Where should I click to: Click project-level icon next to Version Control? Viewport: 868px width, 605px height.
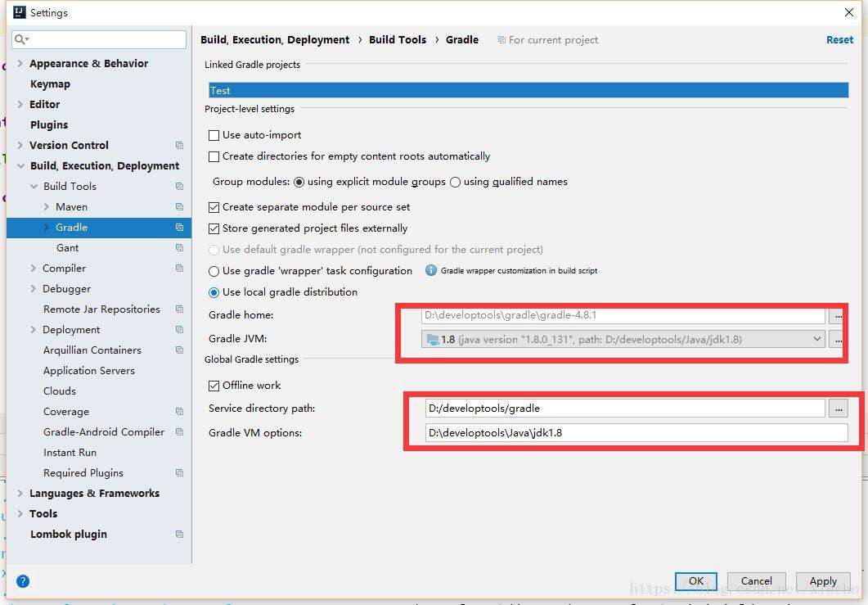point(179,145)
